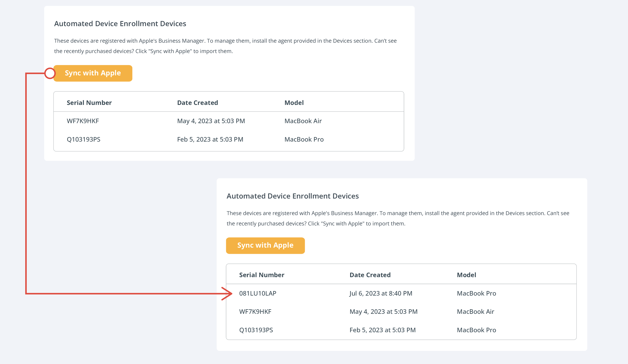Screen dimensions: 628x364
Task: Select serial 081LU10LAP in lower table
Action: click(257, 293)
